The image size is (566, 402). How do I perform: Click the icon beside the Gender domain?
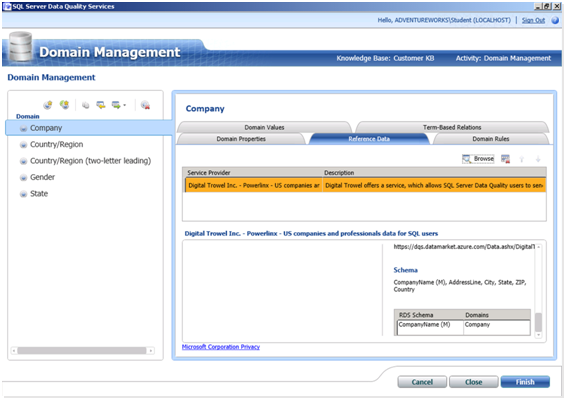click(23, 178)
